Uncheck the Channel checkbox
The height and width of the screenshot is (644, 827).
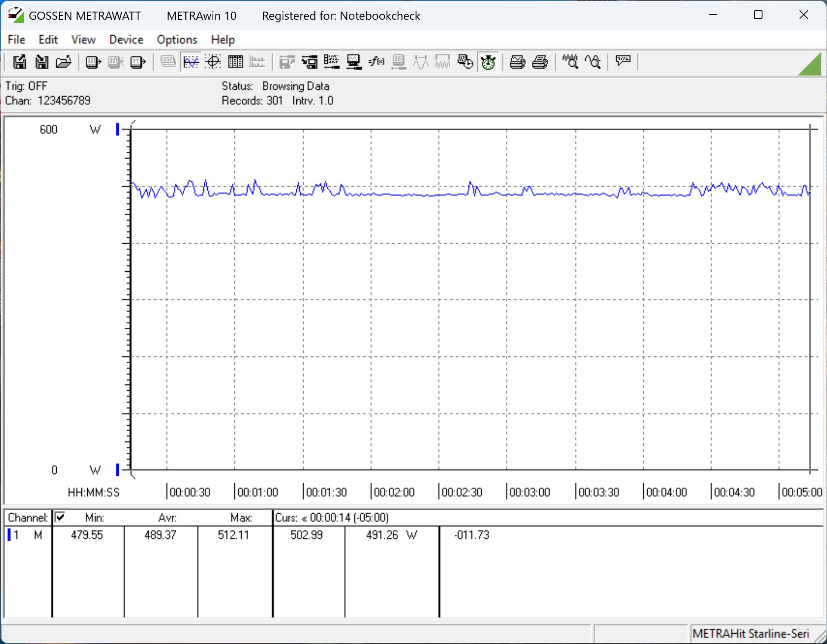tap(60, 517)
